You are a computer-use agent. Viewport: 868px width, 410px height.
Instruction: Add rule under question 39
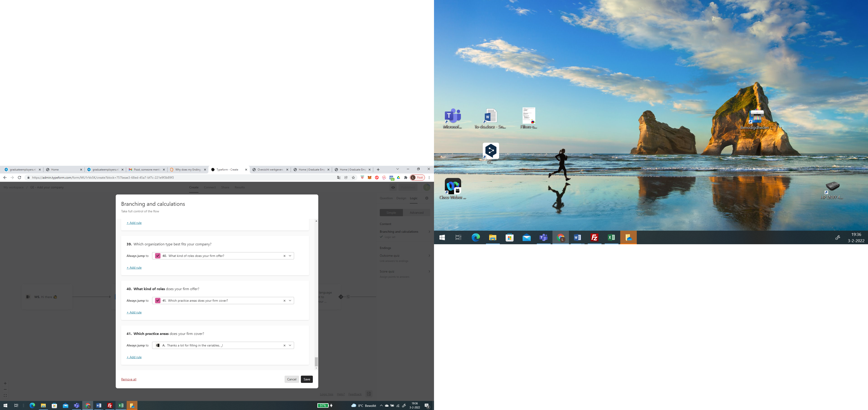(134, 268)
